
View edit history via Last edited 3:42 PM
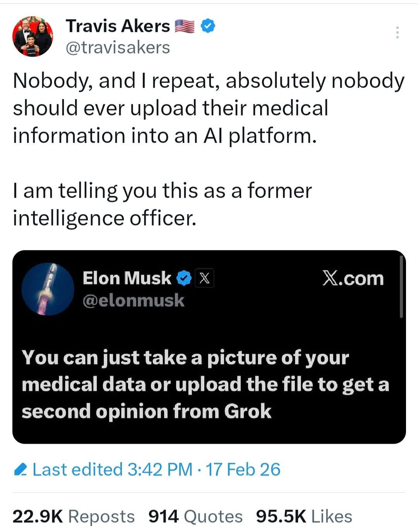[112, 470]
